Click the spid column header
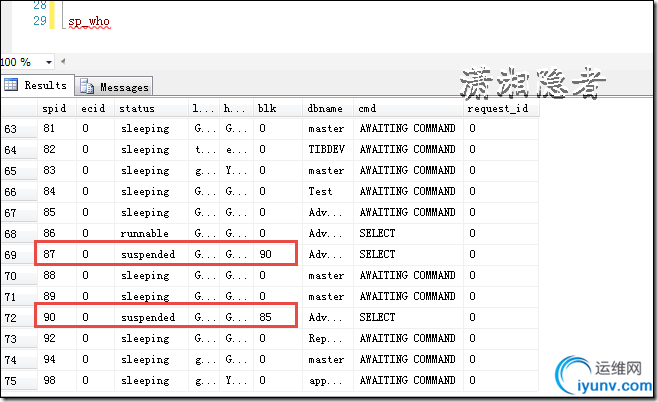Viewport: 658px width, 402px height. pyautogui.click(x=57, y=108)
